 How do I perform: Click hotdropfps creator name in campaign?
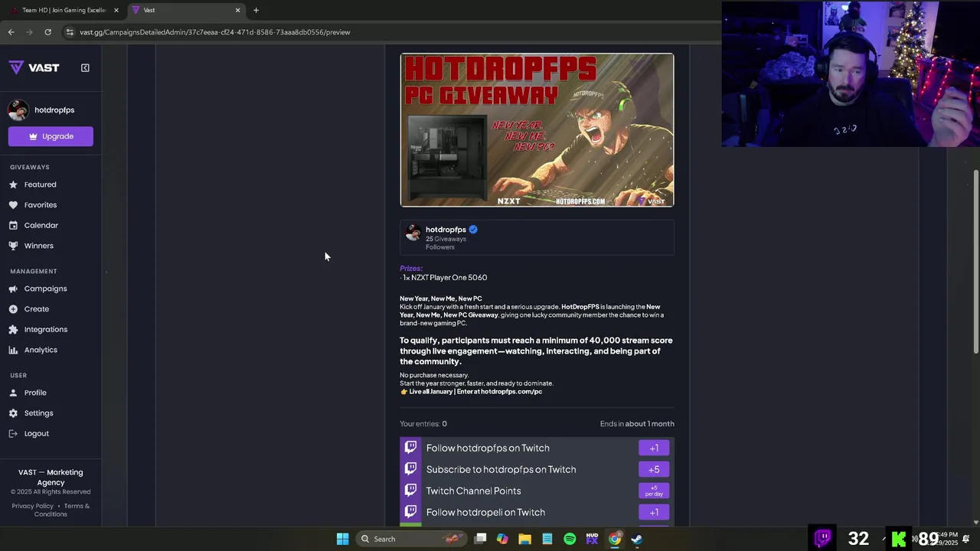point(446,230)
